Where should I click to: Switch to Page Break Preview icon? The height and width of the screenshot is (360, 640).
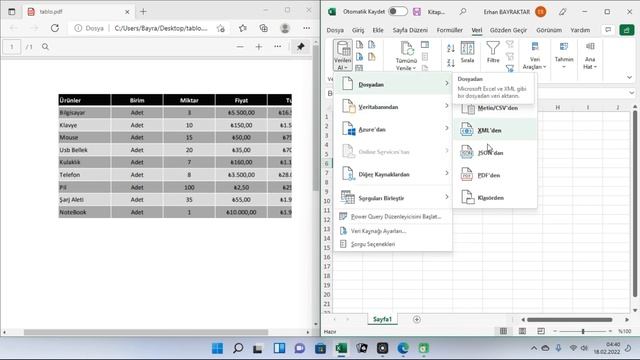pos(541,331)
